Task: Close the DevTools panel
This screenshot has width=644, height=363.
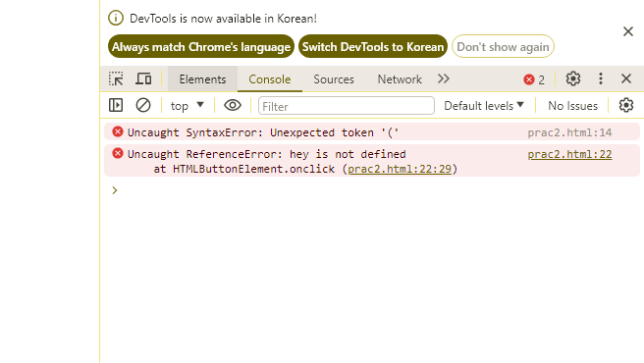Action: tap(626, 78)
